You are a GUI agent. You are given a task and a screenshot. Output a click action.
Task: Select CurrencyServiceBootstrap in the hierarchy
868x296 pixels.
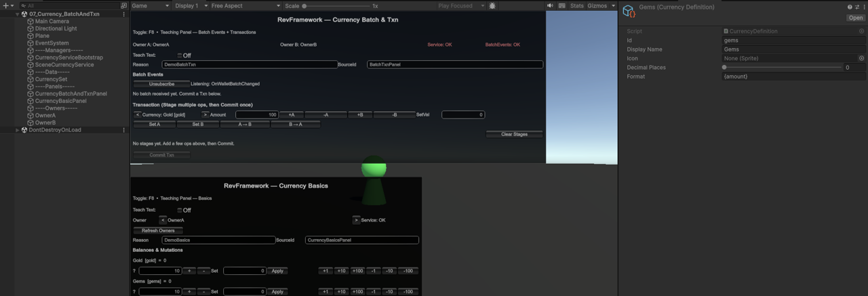point(68,58)
